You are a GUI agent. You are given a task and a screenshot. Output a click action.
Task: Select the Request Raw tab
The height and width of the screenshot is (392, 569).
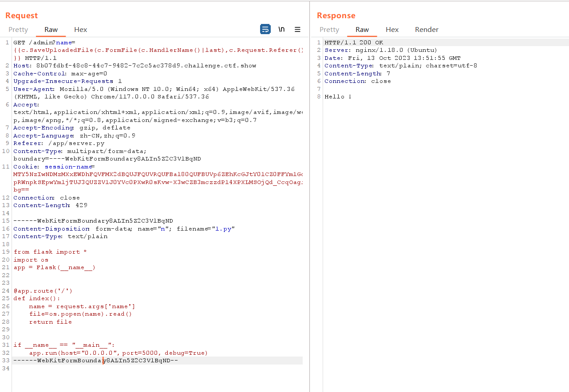tap(51, 29)
